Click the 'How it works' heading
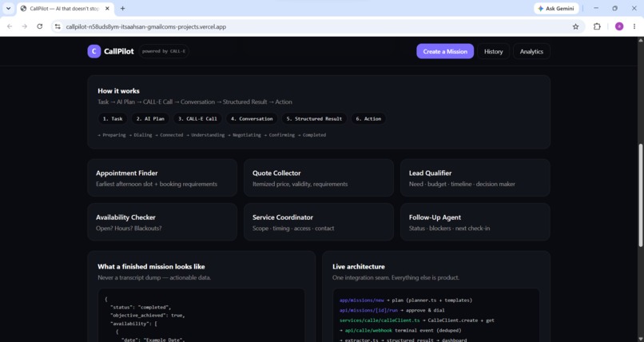This screenshot has height=342, width=644. point(118,91)
